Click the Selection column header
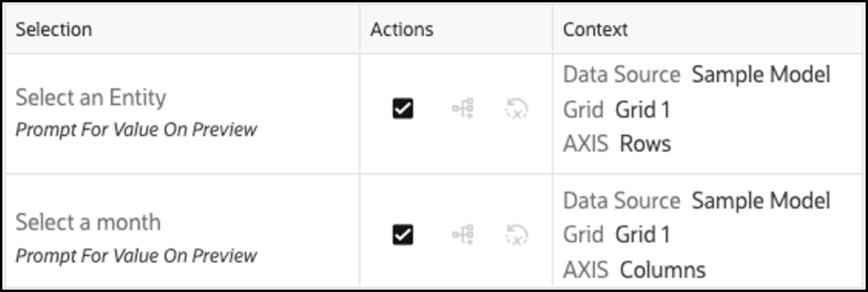 pyautogui.click(x=54, y=30)
